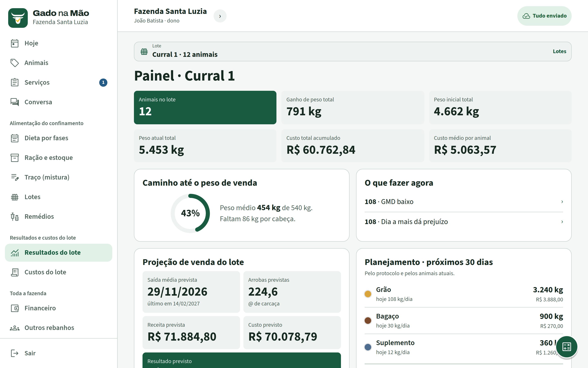
Task: Click the Sair logout icon
Action: point(14,353)
